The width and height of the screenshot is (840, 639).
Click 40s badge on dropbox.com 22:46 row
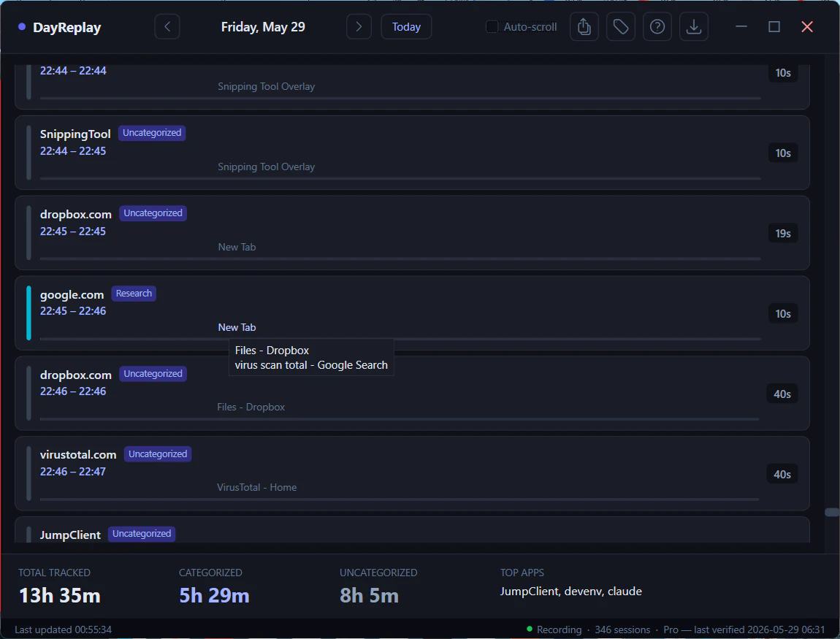pyautogui.click(x=782, y=394)
